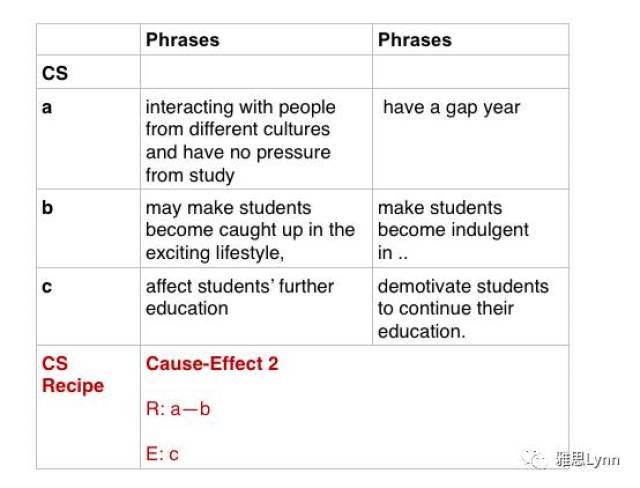Select row label c
This screenshot has width=640, height=488.
pos(47,286)
